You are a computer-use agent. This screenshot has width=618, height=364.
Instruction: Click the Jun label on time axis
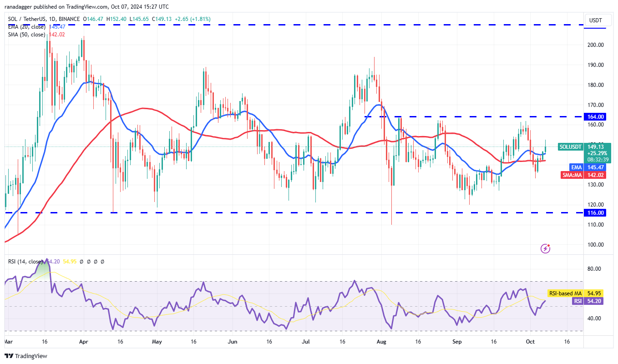coord(232,341)
